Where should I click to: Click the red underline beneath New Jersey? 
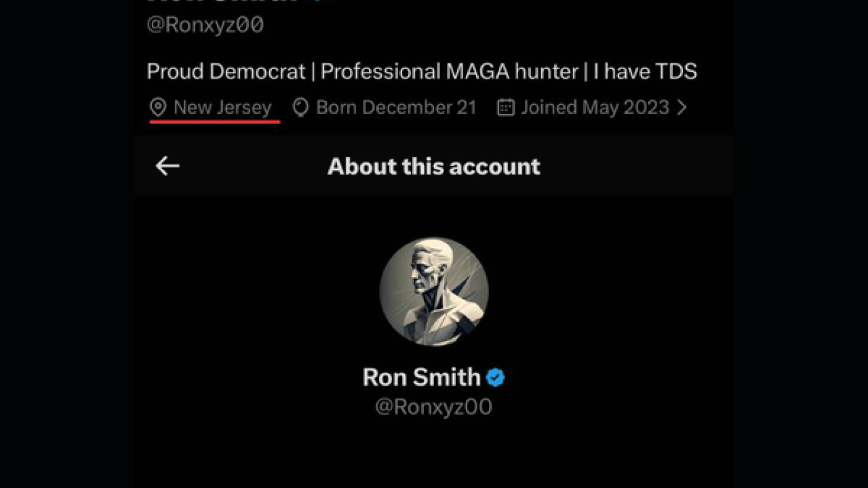214,122
